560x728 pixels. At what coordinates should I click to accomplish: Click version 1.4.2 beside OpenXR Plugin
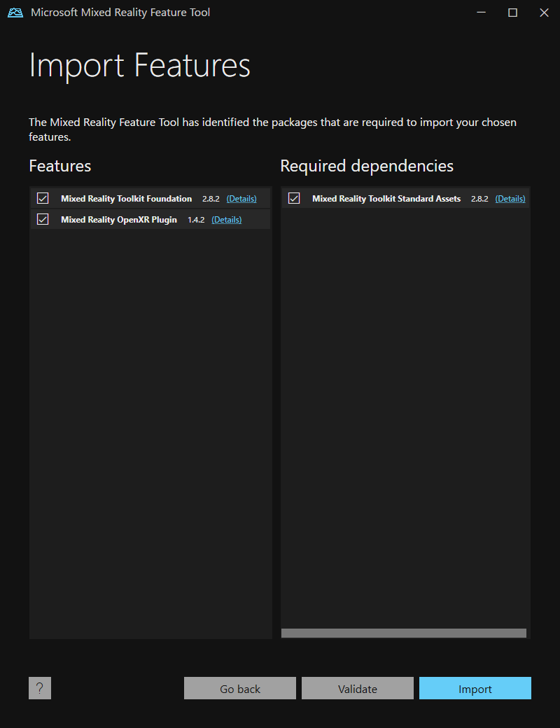click(196, 220)
